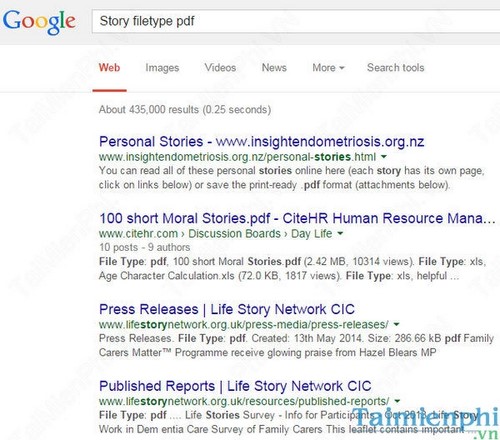Expand arrow next to insightendometriosis.org.nz URL

point(384,156)
